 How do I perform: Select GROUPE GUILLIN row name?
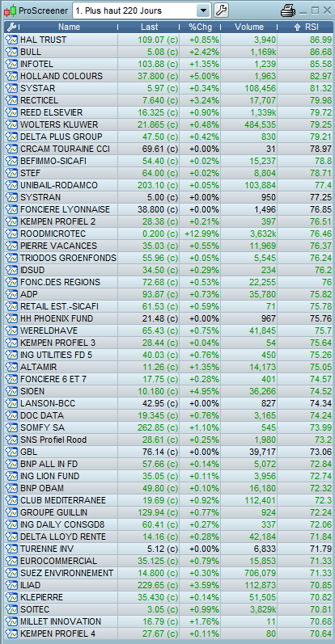coord(53,512)
